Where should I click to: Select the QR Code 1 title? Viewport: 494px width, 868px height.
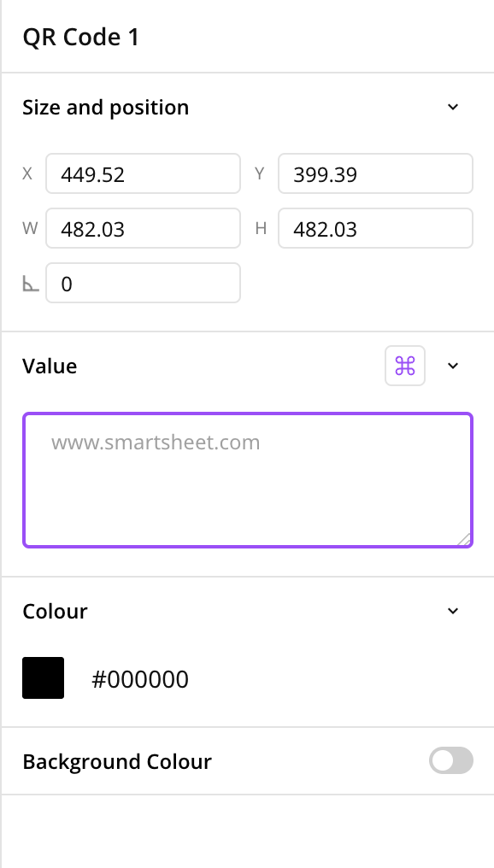pyautogui.click(x=80, y=37)
